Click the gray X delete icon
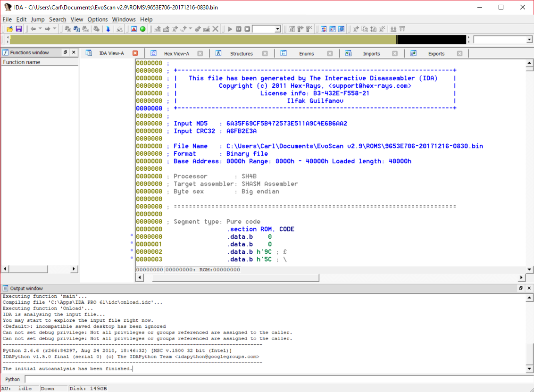 [x=216, y=29]
